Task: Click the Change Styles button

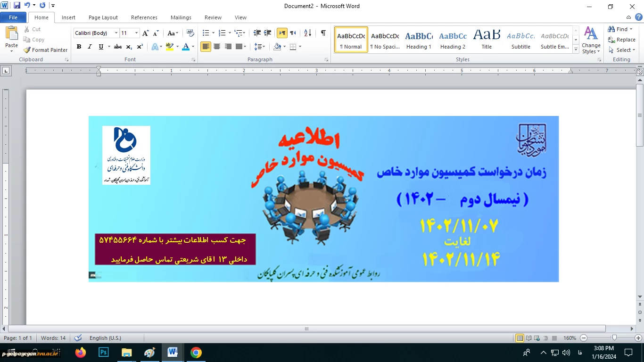Action: point(591,41)
